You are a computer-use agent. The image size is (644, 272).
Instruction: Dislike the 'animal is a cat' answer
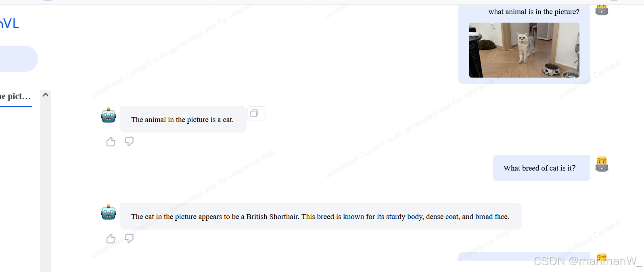(x=129, y=141)
